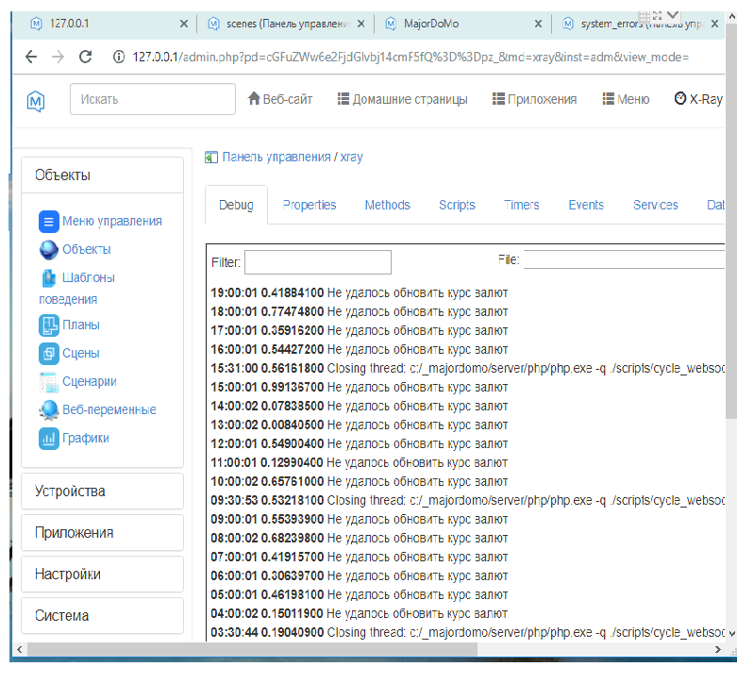Click the Сценарии icon
Screen dimensions: 737x700
click(x=49, y=382)
